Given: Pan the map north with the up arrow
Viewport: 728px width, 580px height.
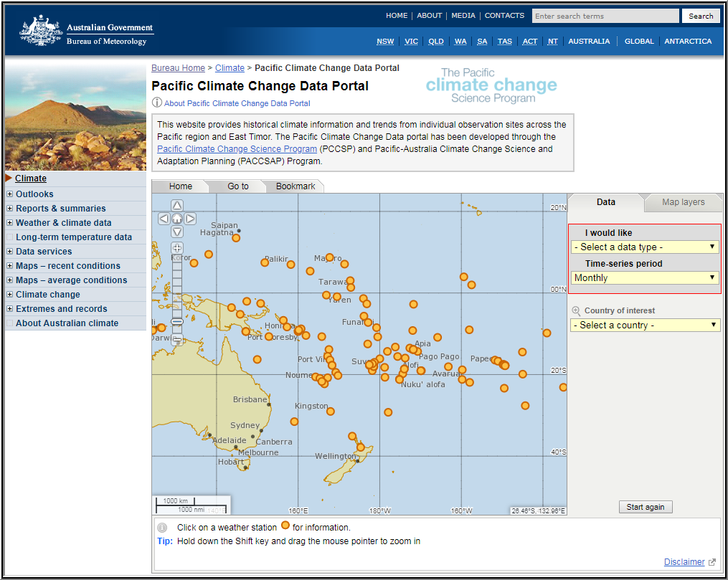Looking at the screenshot, I should 176,204.
